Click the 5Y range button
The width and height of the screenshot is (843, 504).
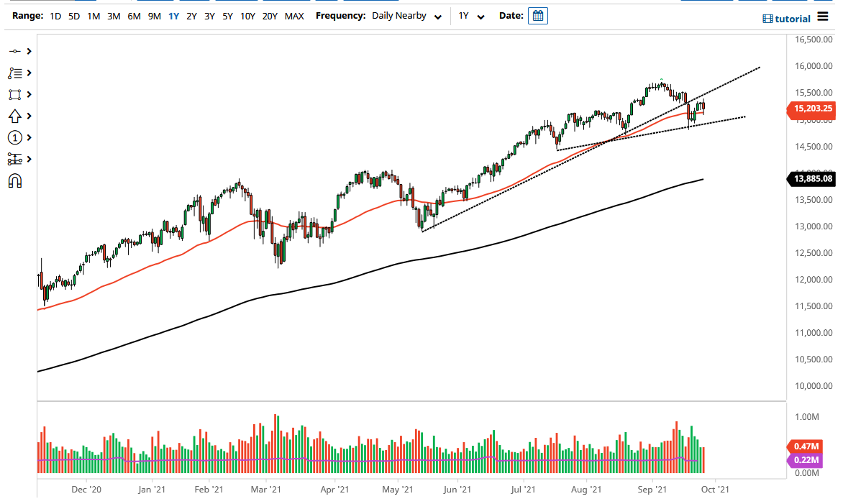(x=227, y=15)
